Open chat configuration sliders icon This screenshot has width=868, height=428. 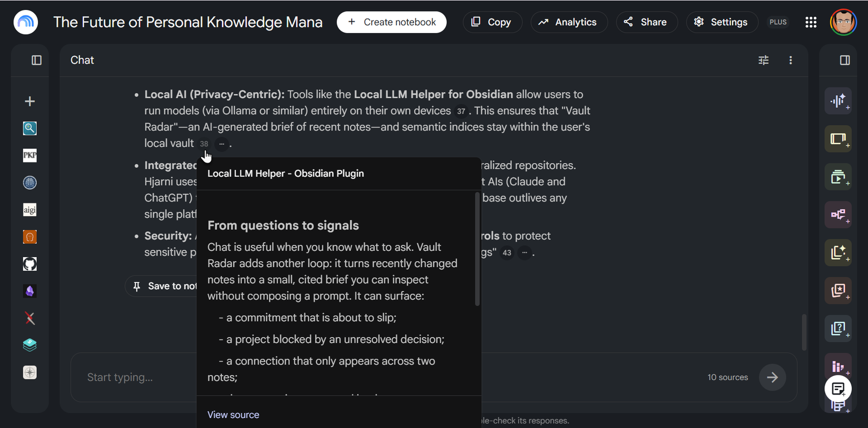click(763, 60)
